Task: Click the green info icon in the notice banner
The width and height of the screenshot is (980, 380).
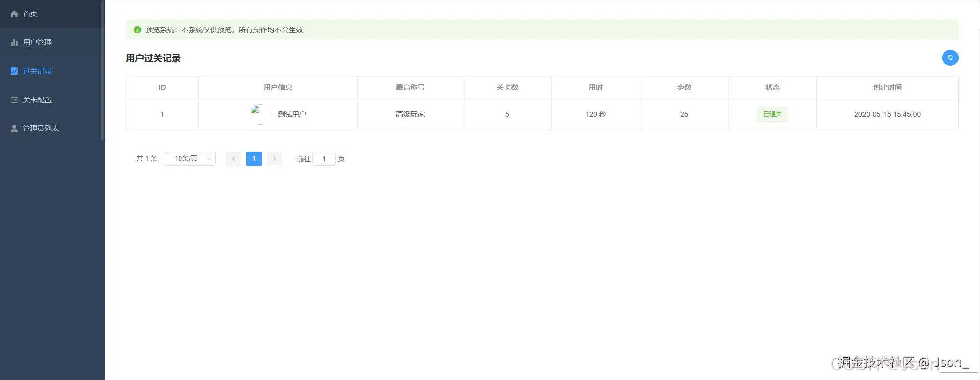Action: click(x=137, y=30)
